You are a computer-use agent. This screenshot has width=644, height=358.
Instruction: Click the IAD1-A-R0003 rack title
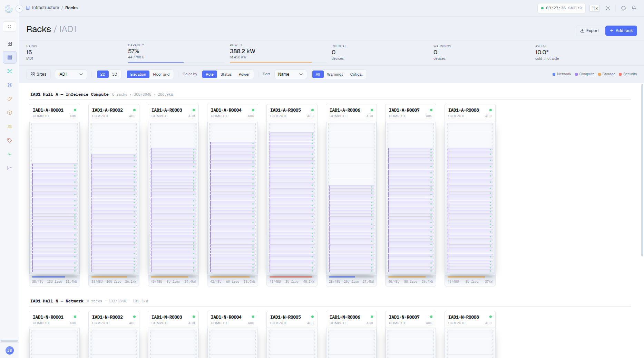pos(167,110)
